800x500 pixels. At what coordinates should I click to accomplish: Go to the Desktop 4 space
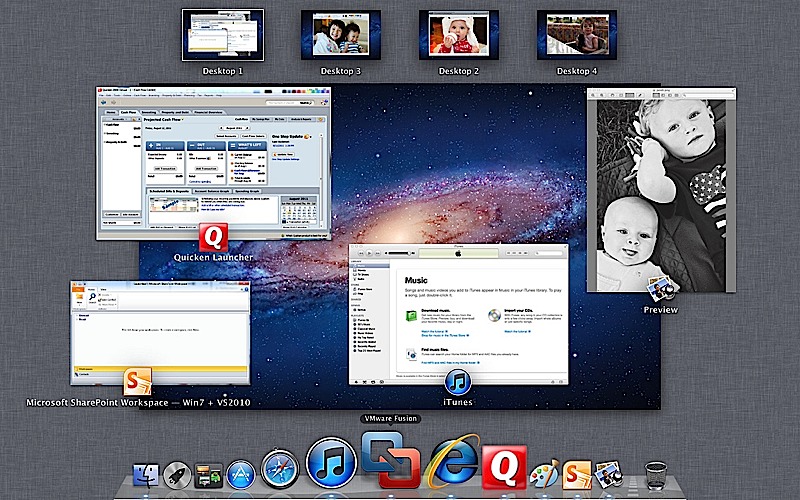[575, 35]
